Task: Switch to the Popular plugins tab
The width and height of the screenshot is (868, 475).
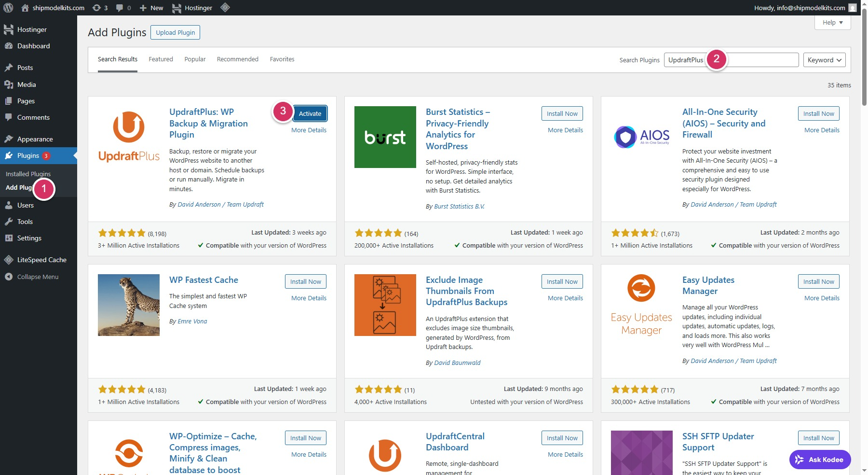Action: (195, 59)
